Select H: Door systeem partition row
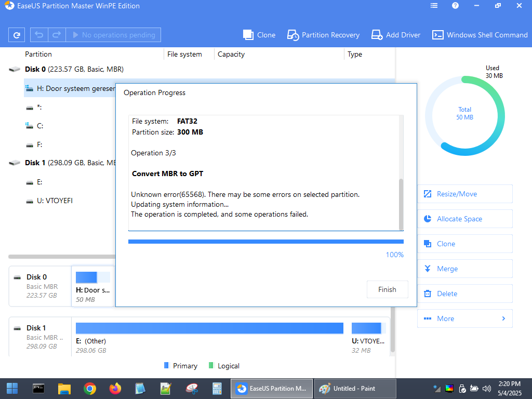 [70, 88]
